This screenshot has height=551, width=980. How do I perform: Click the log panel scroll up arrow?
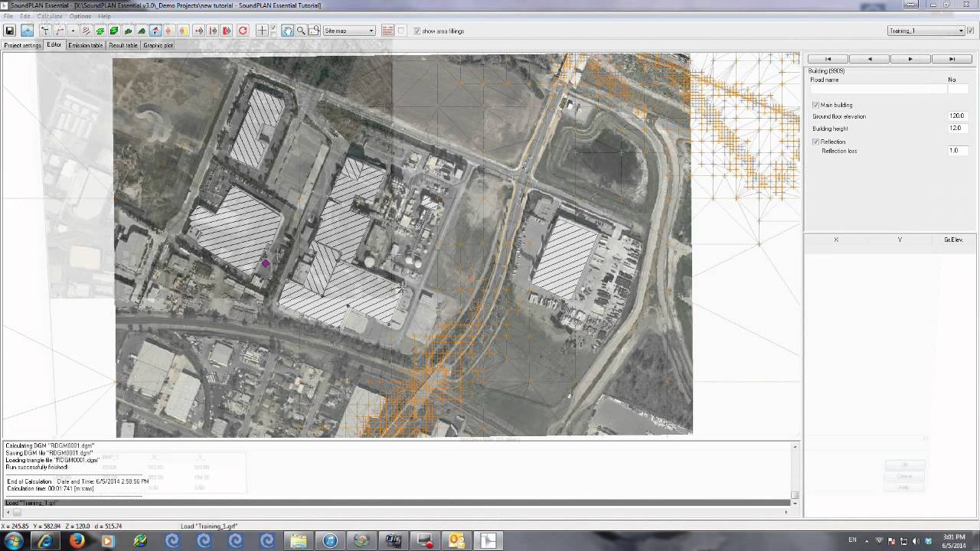[795, 446]
